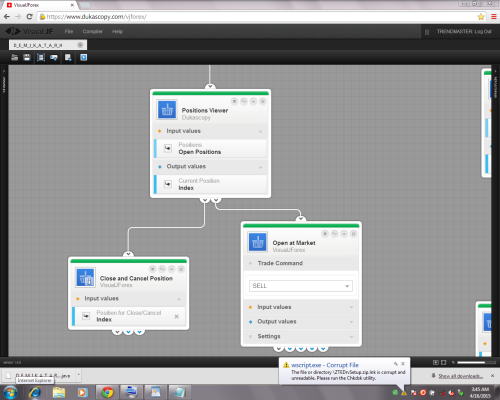
Task: Click the Positions Viewer block icon
Action: click(167, 109)
